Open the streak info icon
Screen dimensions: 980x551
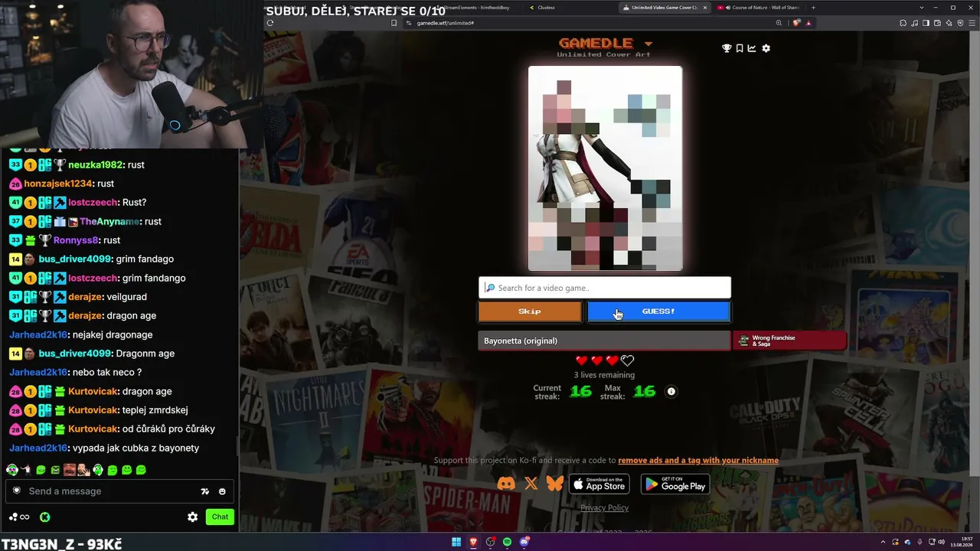click(x=671, y=391)
